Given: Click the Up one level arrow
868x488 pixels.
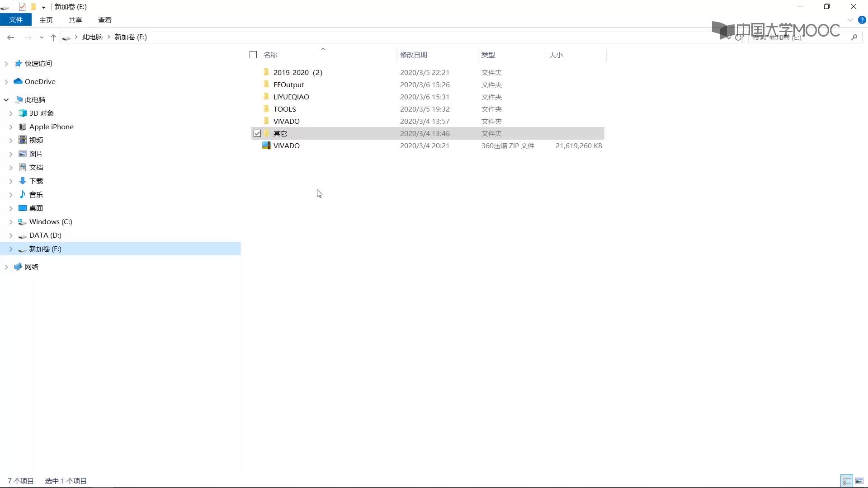Looking at the screenshot, I should pyautogui.click(x=53, y=37).
